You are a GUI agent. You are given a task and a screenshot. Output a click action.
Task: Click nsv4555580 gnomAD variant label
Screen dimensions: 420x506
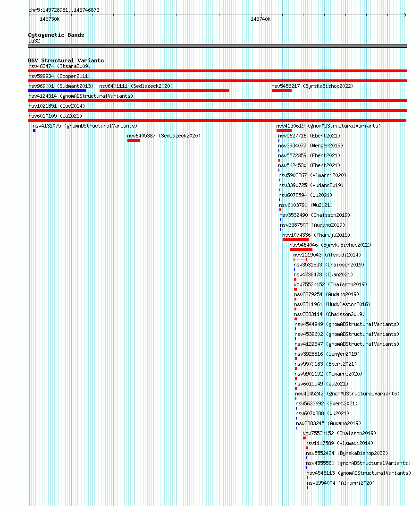click(359, 463)
